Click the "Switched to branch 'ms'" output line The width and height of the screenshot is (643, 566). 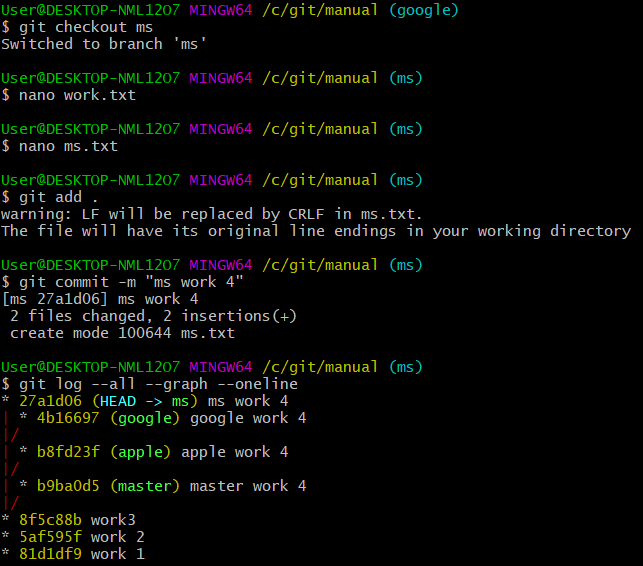click(104, 44)
